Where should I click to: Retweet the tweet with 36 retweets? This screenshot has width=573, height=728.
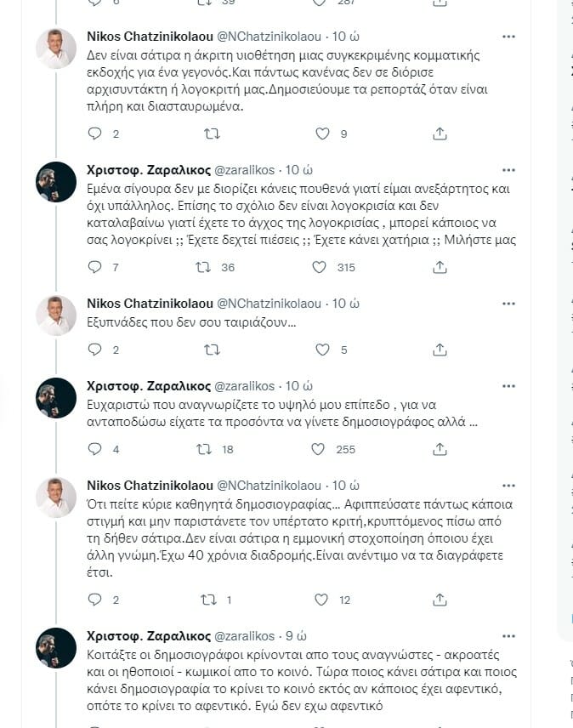pos(204,267)
